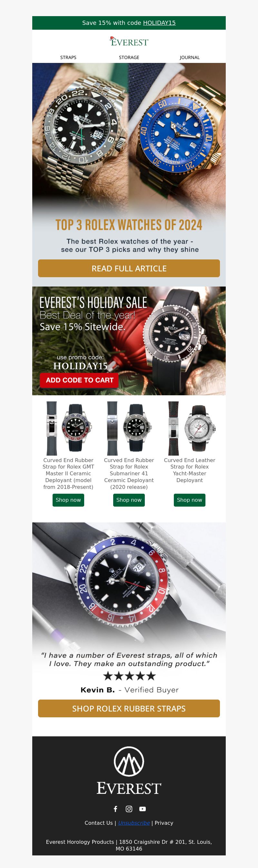
Task: Click the GMT Master II strap product image
Action: (x=68, y=428)
